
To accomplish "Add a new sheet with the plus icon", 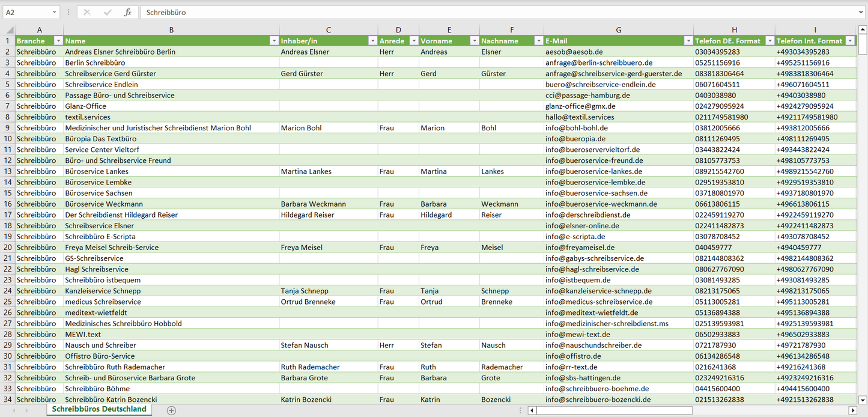I will [171, 410].
